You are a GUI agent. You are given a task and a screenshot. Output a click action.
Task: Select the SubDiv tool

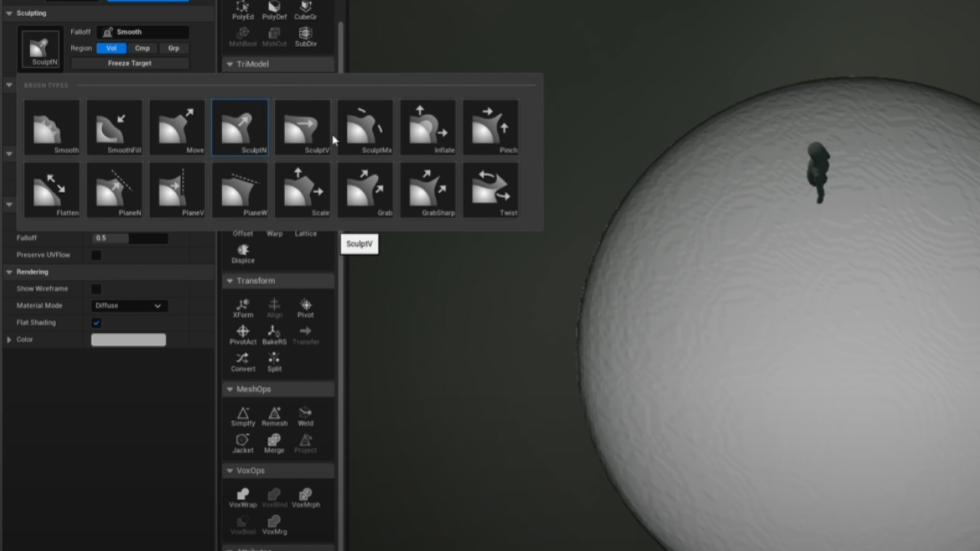pyautogui.click(x=305, y=35)
